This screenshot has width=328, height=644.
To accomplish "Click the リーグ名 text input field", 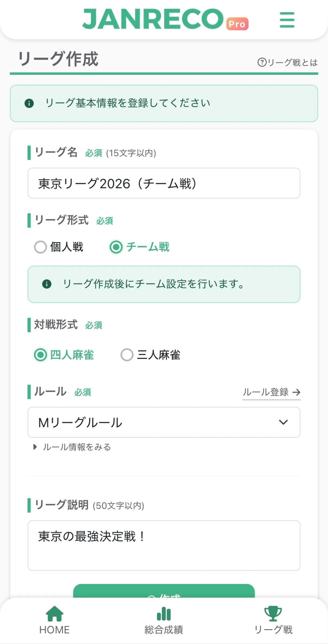I will (164, 183).
